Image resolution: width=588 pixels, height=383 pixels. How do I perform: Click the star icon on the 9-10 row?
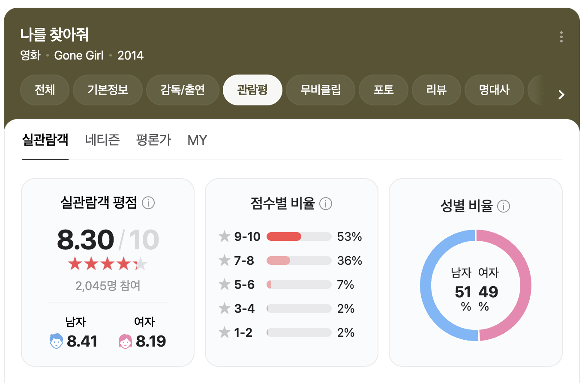tap(225, 236)
